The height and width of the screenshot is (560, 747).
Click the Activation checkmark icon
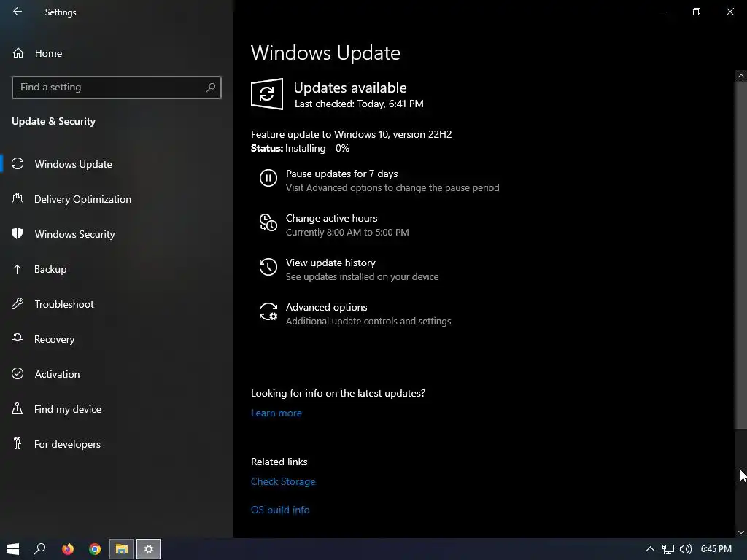[x=18, y=373]
